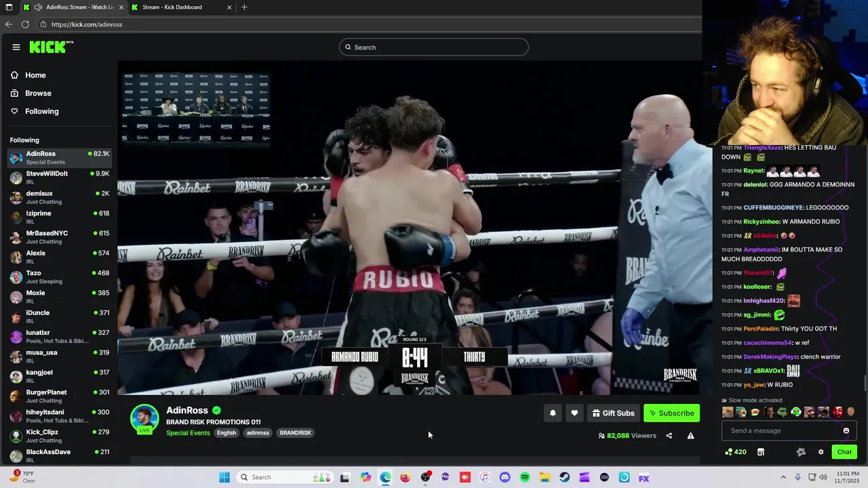Reload the page with the refresh icon
Image resolution: width=868 pixels, height=488 pixels.
(x=25, y=24)
